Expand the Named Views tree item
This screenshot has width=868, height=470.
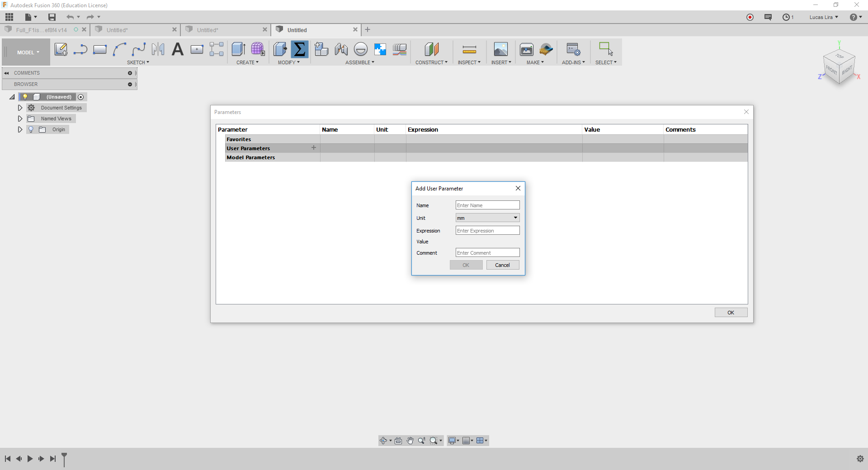(20, 119)
